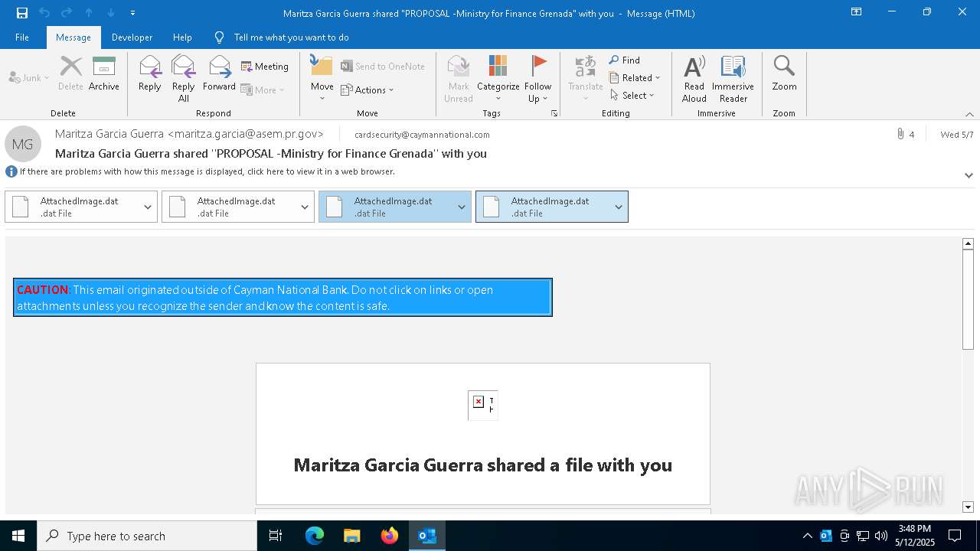Screen dimensions: 980x551
Task: Click the Save icon in quick access toolbar
Action: (22, 13)
